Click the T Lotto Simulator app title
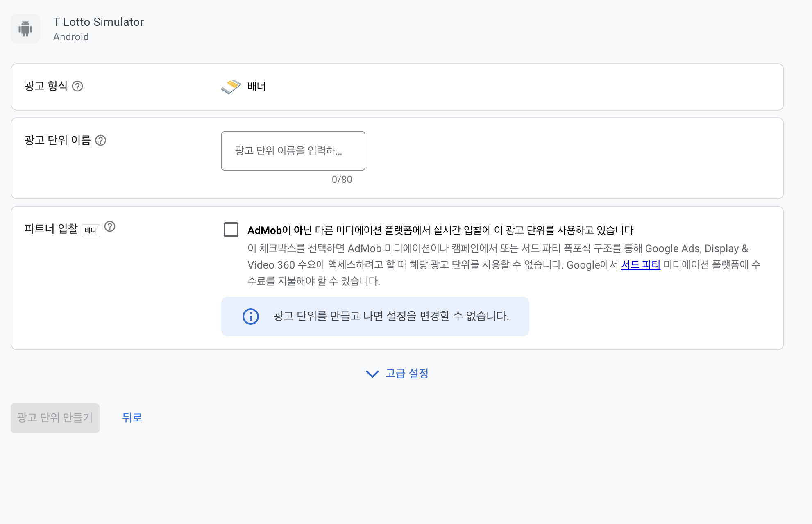 tap(98, 22)
